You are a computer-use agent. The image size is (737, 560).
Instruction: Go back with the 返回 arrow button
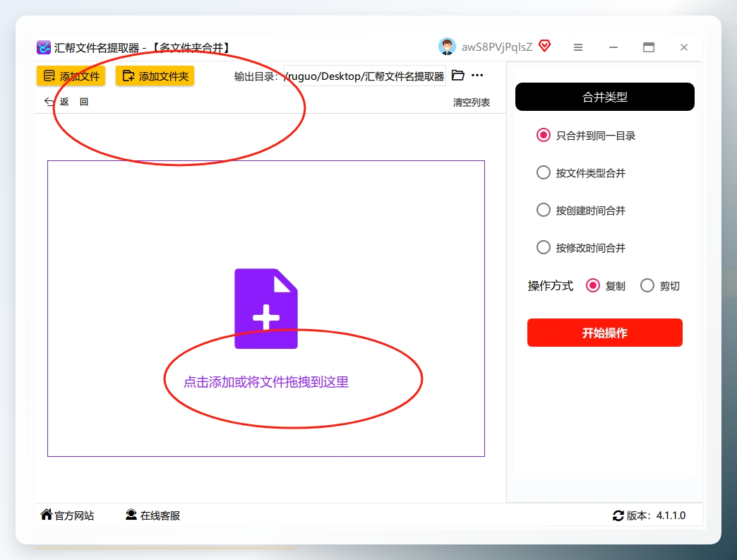[66, 102]
